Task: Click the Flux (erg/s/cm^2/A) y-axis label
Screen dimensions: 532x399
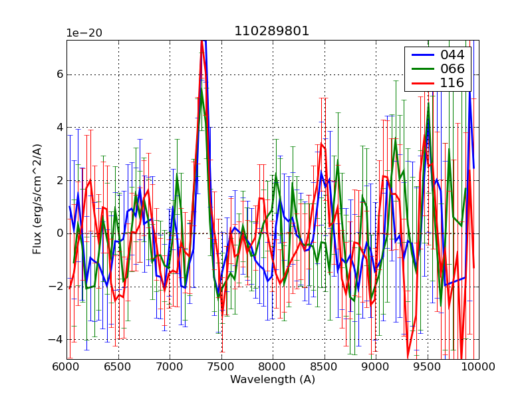Action: pyautogui.click(x=37, y=200)
